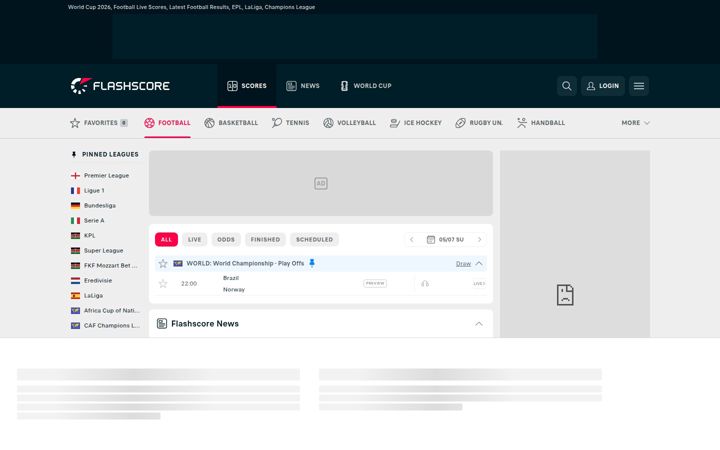Open the World Cup tab
The width and height of the screenshot is (720, 450).
[x=366, y=86]
